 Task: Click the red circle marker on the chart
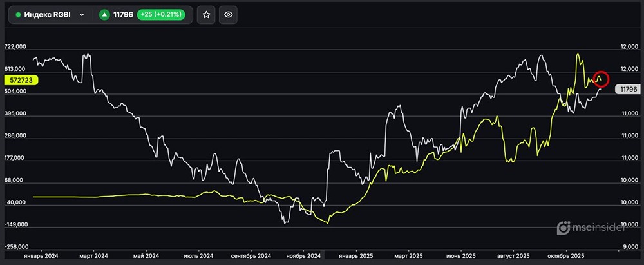[x=600, y=79]
